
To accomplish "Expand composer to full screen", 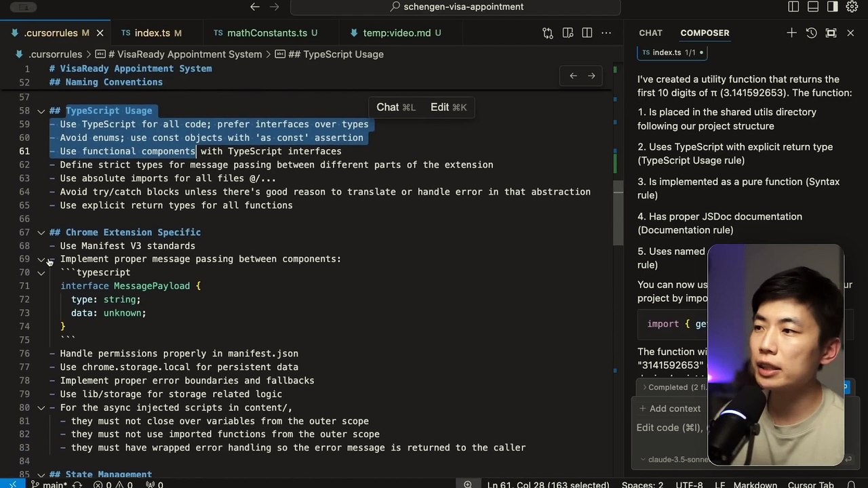I will click(831, 33).
